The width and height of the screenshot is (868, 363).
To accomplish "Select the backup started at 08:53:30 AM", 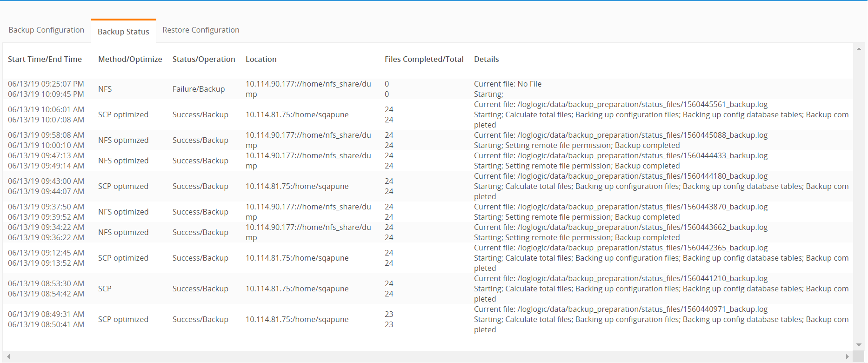I will (46, 283).
